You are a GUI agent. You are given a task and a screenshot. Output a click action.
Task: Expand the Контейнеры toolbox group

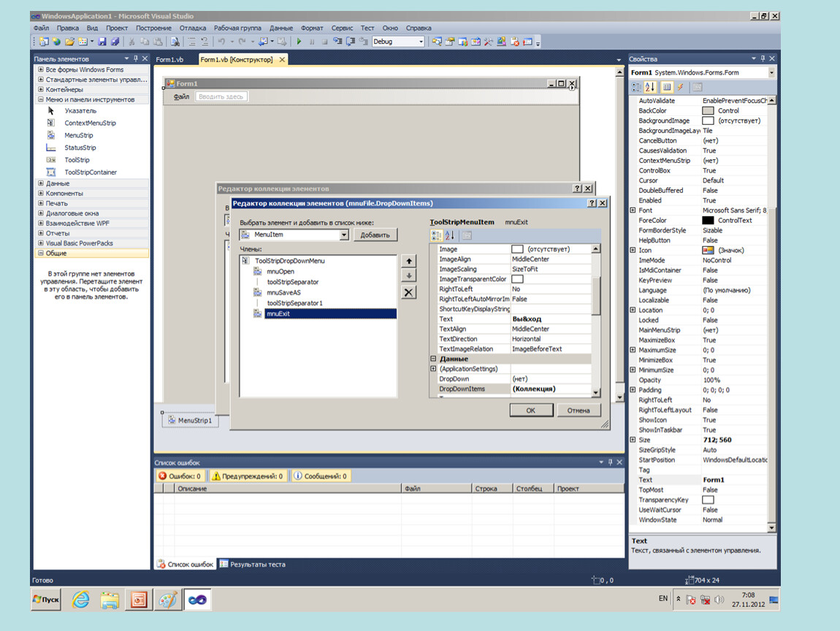pyautogui.click(x=40, y=89)
